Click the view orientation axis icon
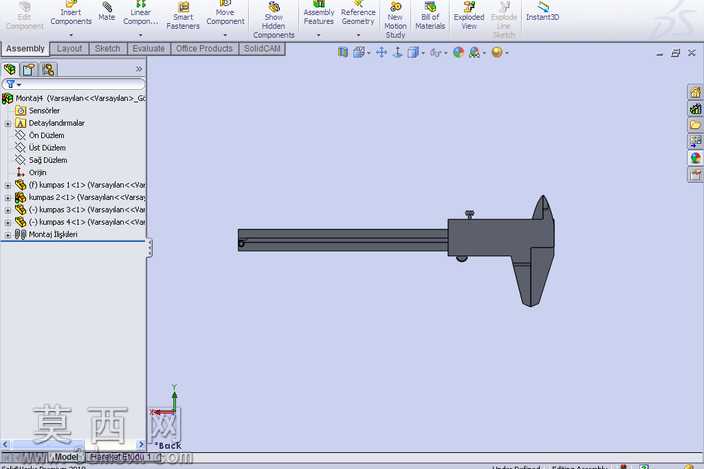Viewport: 704px width, 469px height. (397, 53)
